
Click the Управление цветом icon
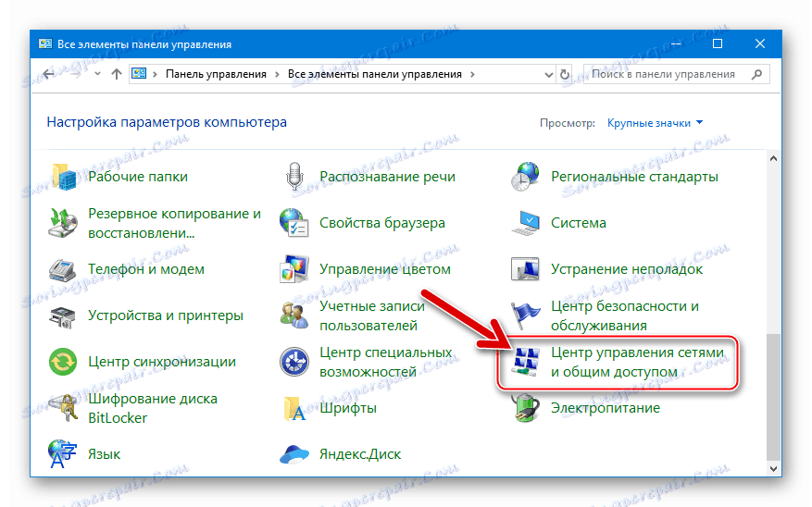tap(294, 269)
